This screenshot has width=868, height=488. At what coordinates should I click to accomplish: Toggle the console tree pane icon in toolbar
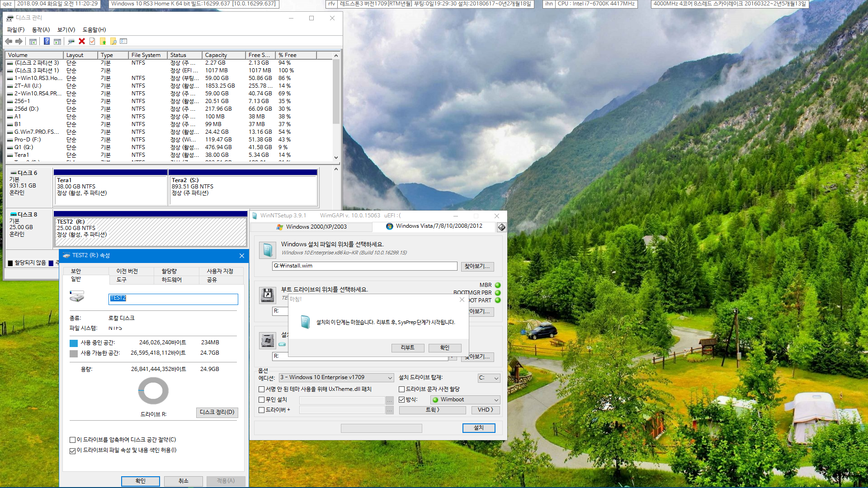[33, 42]
